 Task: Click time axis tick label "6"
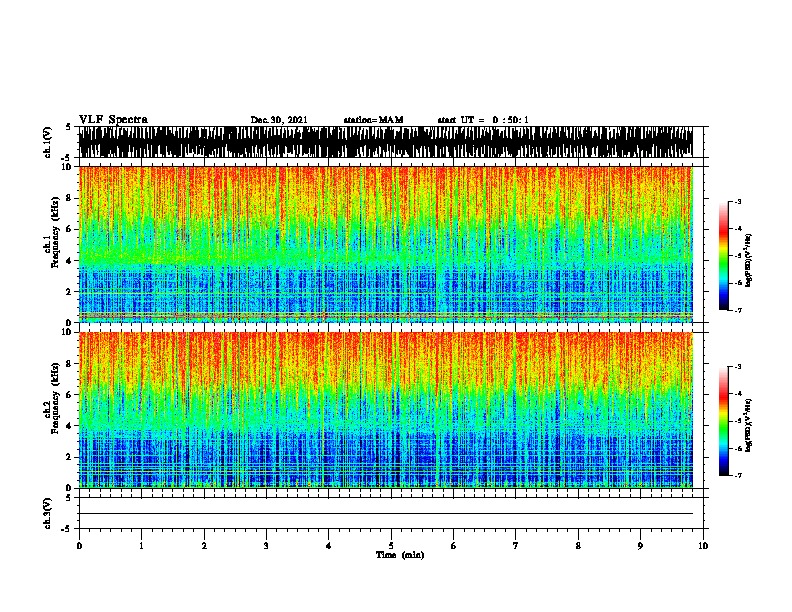pyautogui.click(x=453, y=546)
